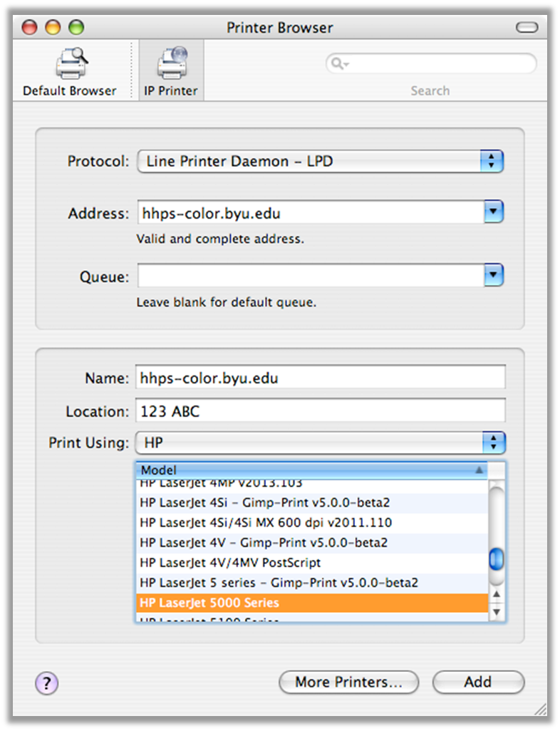
Task: Select HP LaserJet 4V/4MV PostScript
Action: point(311,562)
